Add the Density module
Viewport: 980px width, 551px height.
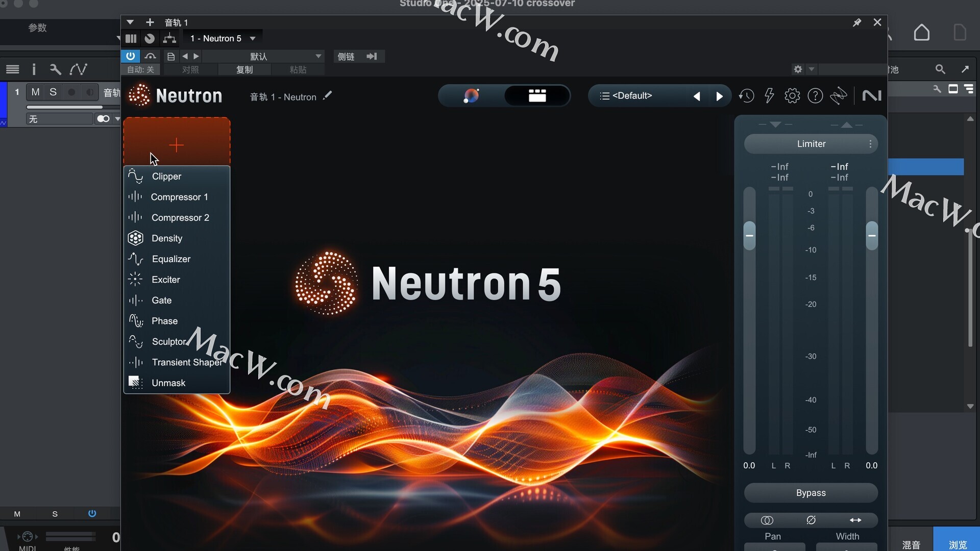click(x=177, y=238)
